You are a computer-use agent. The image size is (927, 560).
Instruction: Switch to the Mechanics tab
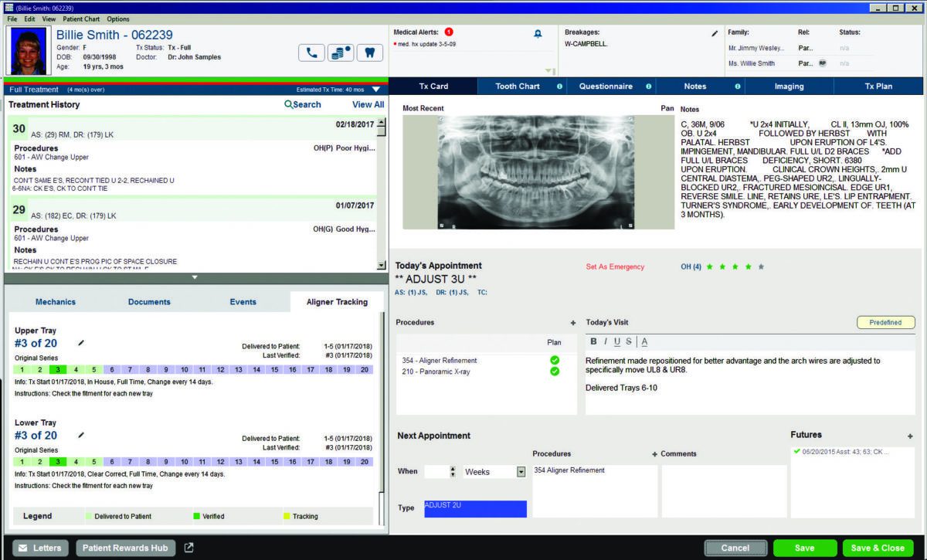(56, 302)
